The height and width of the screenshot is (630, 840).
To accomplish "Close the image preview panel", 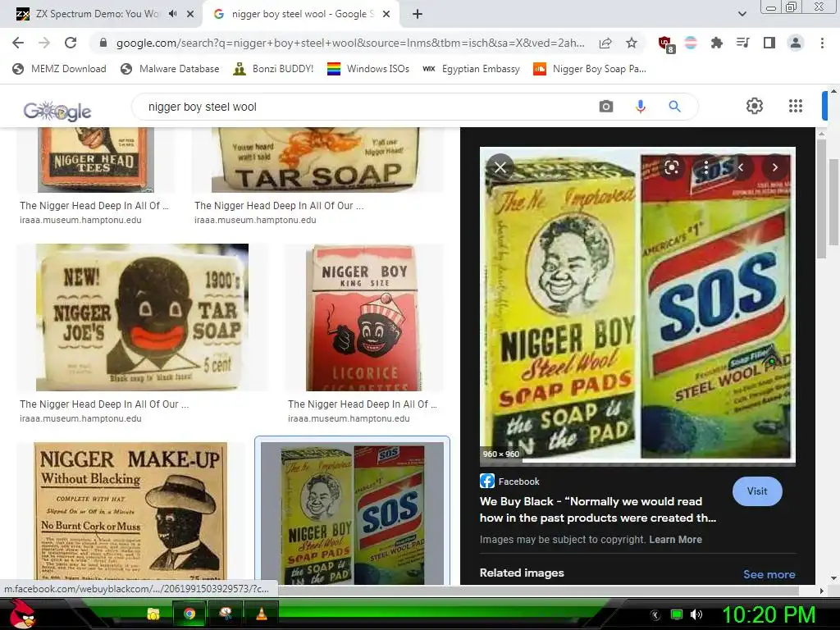I will point(500,167).
